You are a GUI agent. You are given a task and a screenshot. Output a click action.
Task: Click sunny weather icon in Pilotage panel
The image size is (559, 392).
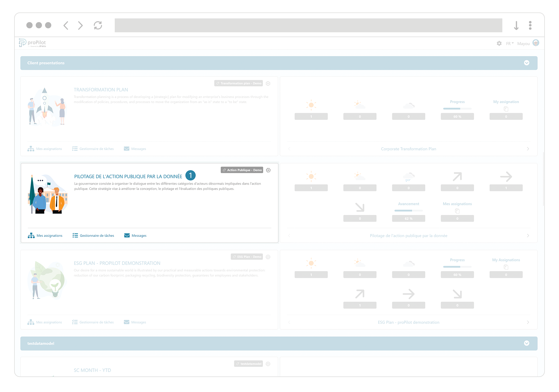point(311,176)
